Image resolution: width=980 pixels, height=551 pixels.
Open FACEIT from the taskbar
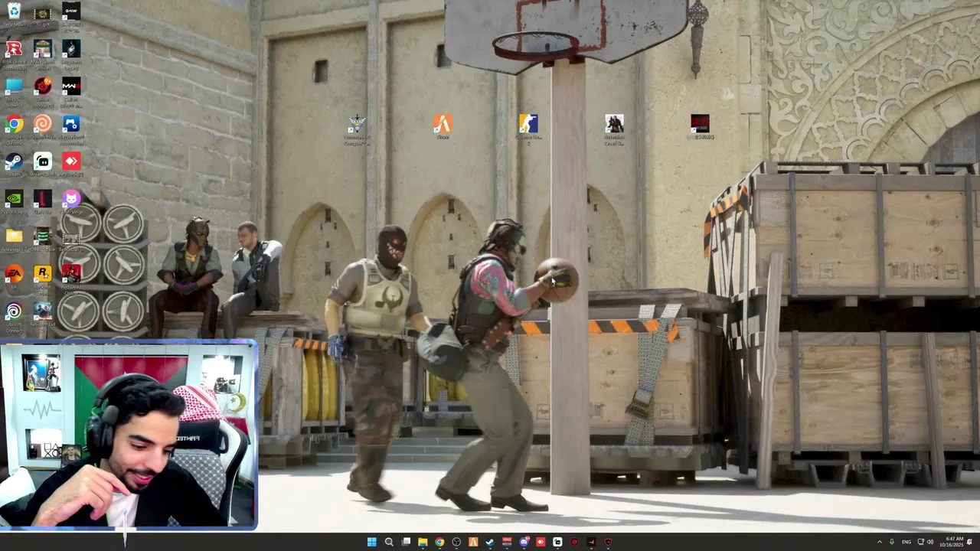[x=473, y=542]
